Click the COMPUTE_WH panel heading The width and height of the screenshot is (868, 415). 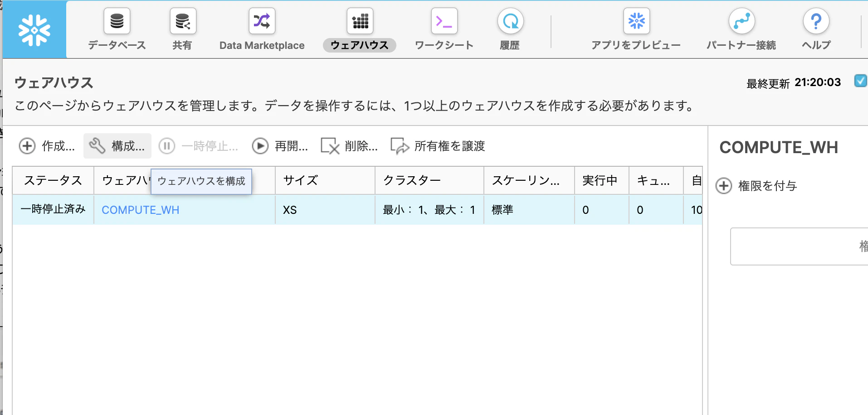pos(779,147)
